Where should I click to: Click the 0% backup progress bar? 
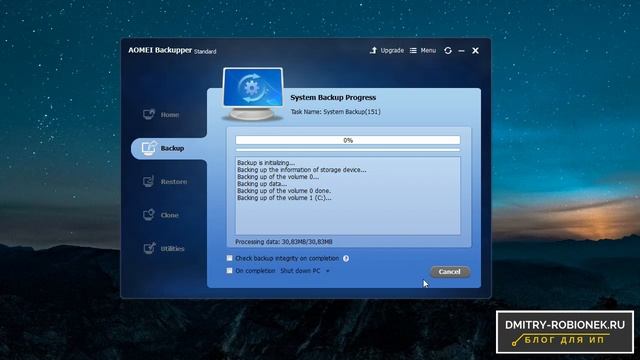point(348,140)
